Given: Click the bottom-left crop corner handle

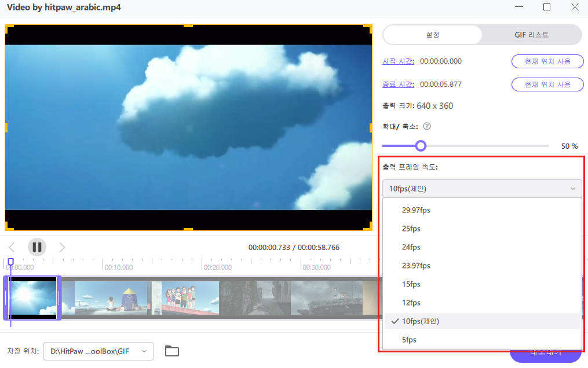Looking at the screenshot, I should click(9, 226).
